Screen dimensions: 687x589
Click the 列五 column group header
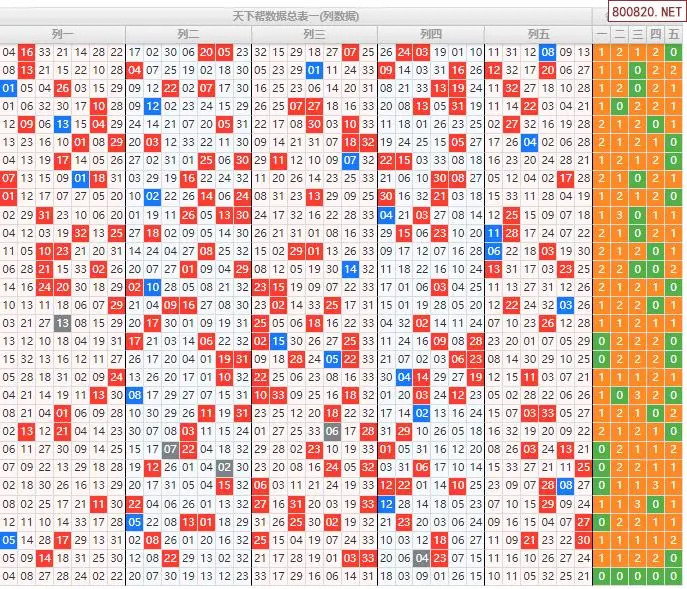(x=538, y=34)
